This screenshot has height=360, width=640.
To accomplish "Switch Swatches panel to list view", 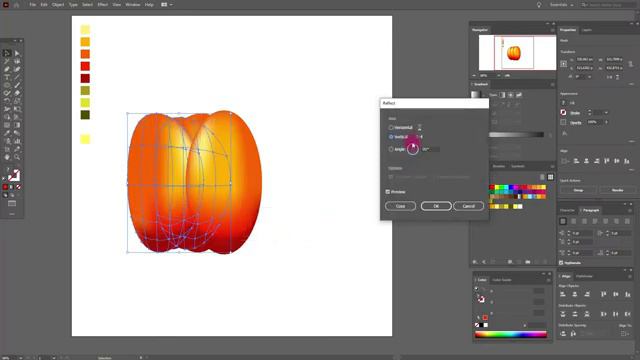I will 542,177.
